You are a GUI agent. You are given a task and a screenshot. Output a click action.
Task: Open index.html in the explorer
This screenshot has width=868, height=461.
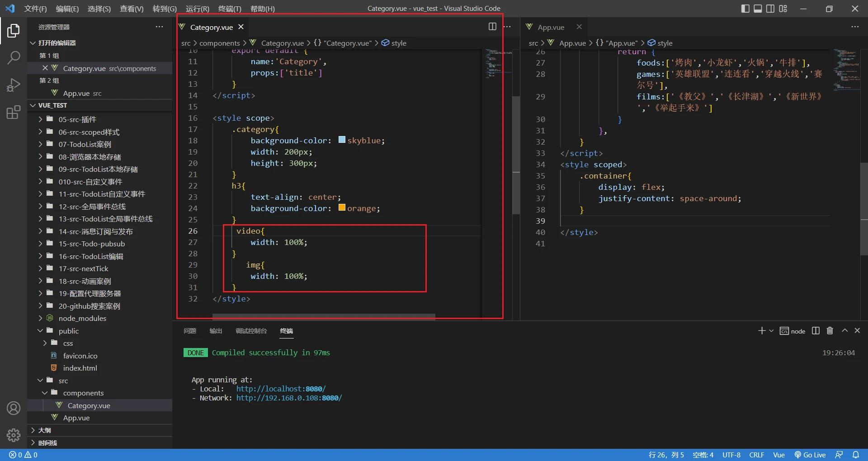[x=80, y=368]
